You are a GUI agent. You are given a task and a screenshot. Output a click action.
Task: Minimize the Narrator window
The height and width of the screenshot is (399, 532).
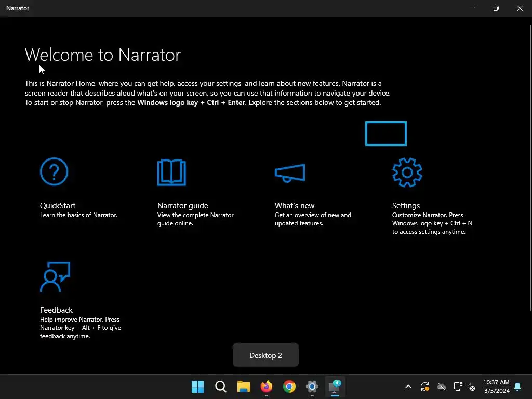point(472,8)
